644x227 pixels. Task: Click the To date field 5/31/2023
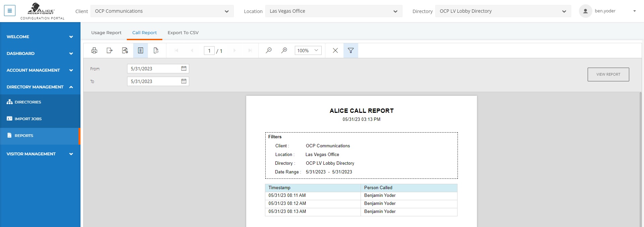click(158, 81)
